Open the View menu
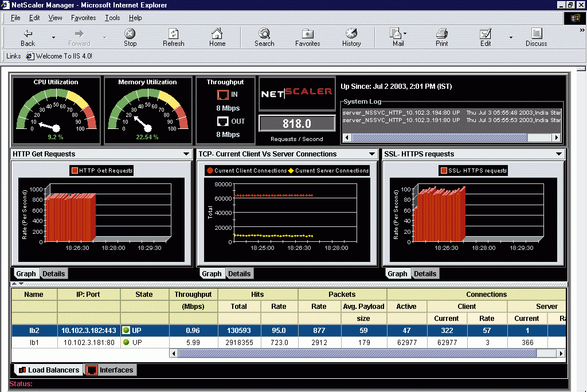 click(x=56, y=18)
